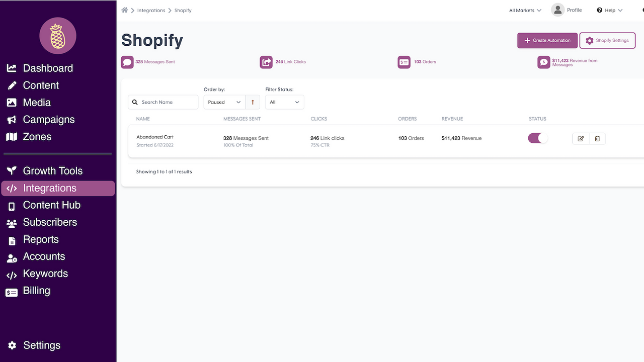Click the home breadcrumb icon
644x362 pixels.
click(x=124, y=10)
